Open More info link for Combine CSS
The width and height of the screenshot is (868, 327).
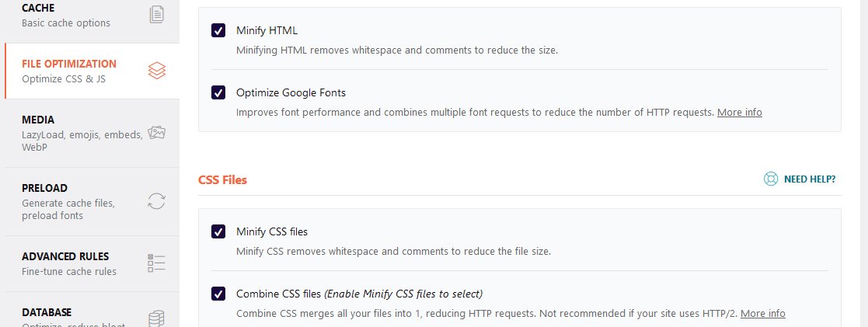pos(762,314)
